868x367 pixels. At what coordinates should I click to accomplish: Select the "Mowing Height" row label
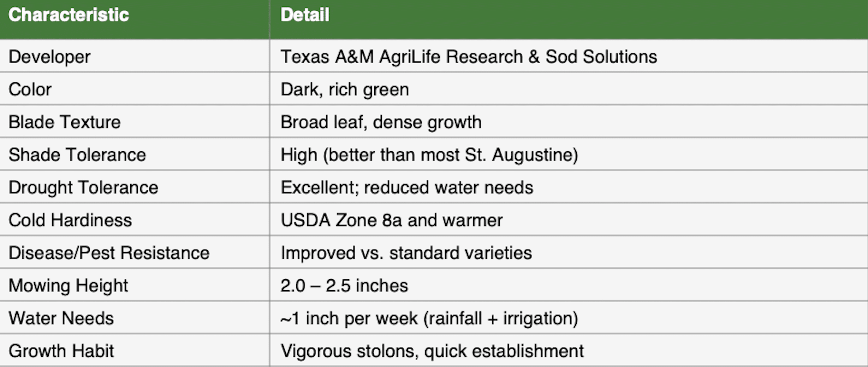(x=68, y=285)
